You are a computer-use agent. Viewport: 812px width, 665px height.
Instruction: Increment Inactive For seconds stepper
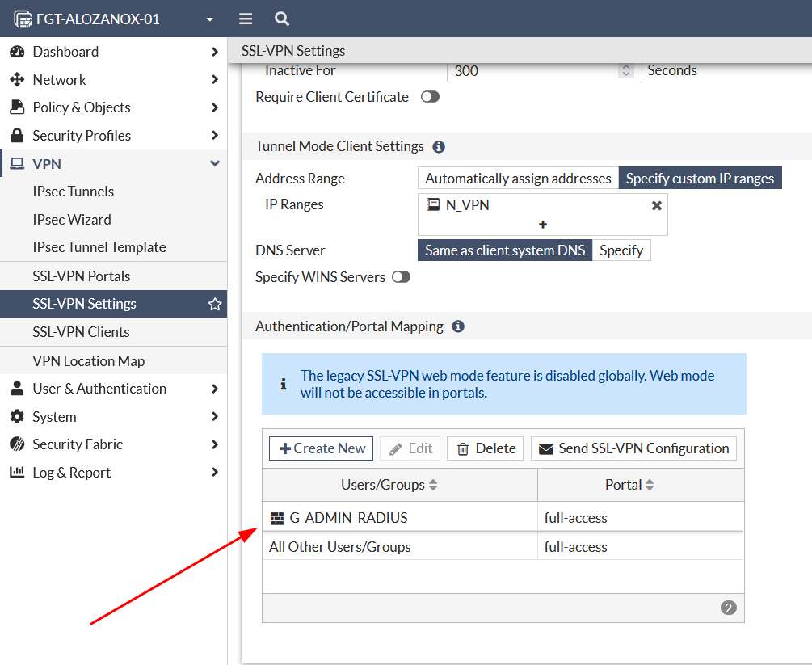(x=626, y=67)
